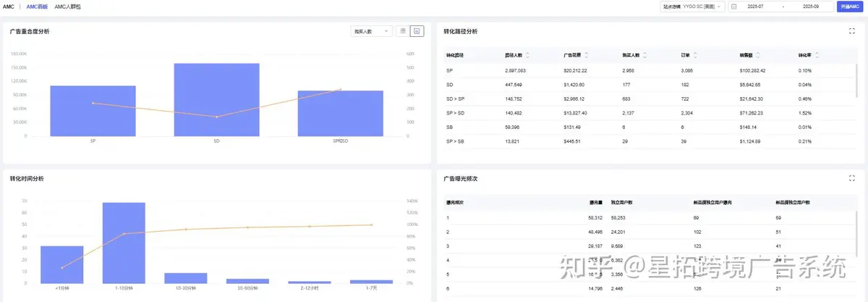Expand 转化路径分析 panel to fullscreen

point(851,31)
